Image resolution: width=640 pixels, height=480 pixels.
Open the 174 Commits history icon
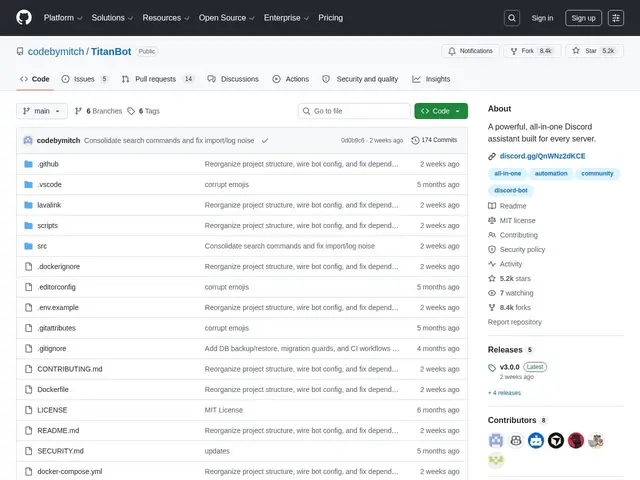(x=415, y=140)
